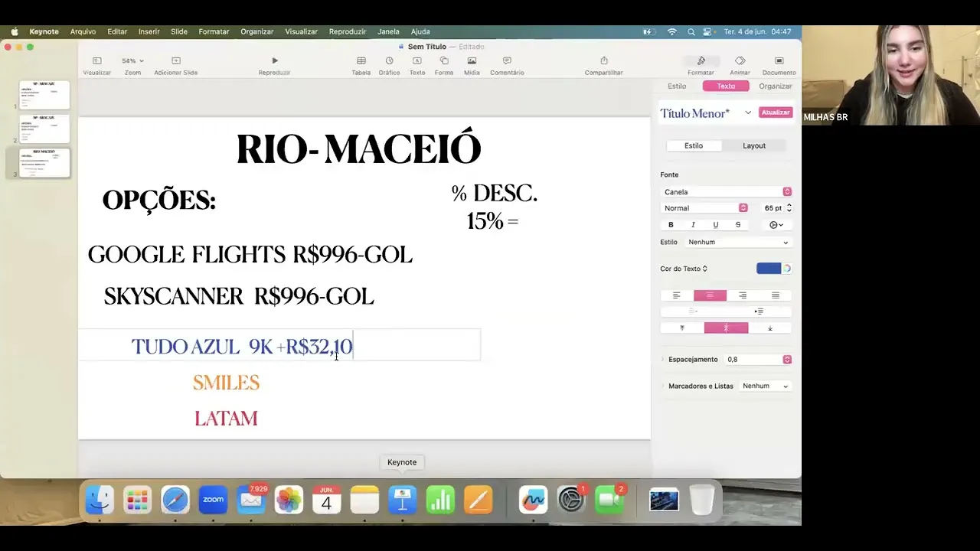Start the slideshow with Reproduzir
Viewport: 980px width, 551px height.
click(x=274, y=66)
